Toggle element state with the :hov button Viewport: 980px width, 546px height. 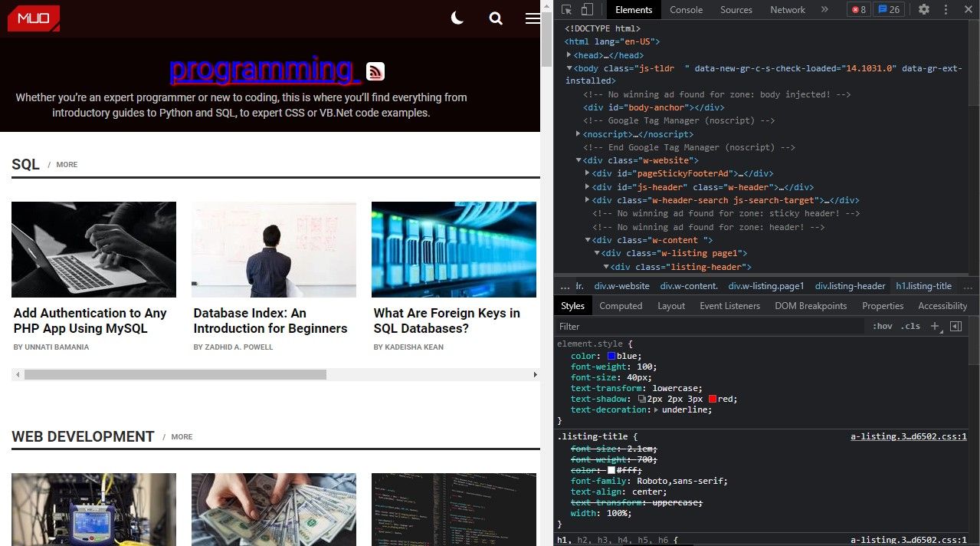coord(882,326)
